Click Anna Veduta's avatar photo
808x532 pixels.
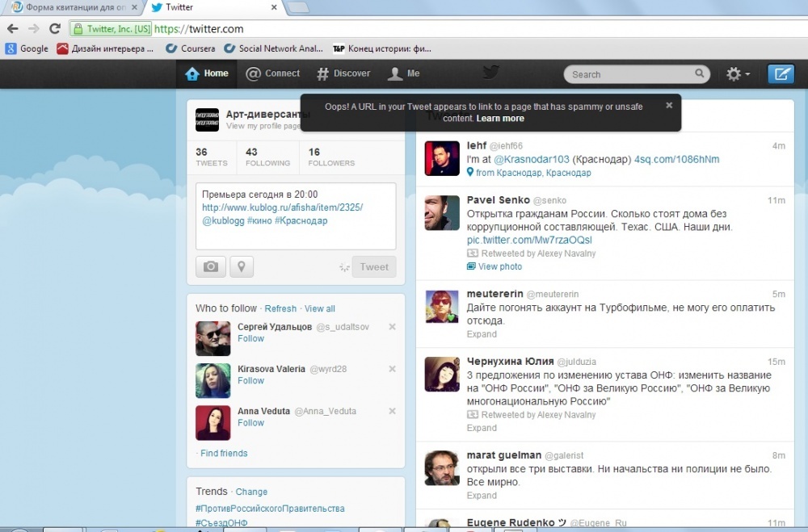click(x=213, y=423)
